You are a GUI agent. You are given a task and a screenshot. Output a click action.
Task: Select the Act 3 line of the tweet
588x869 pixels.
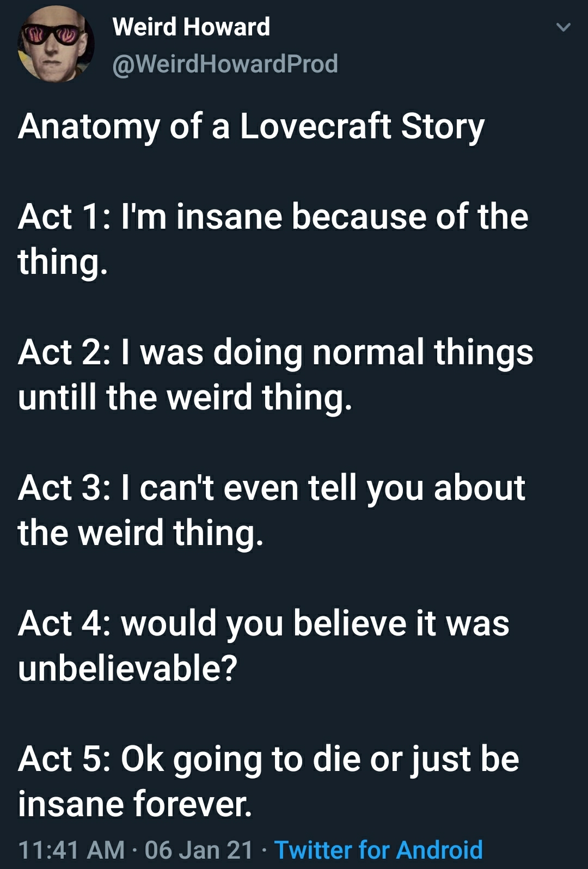[x=272, y=509]
